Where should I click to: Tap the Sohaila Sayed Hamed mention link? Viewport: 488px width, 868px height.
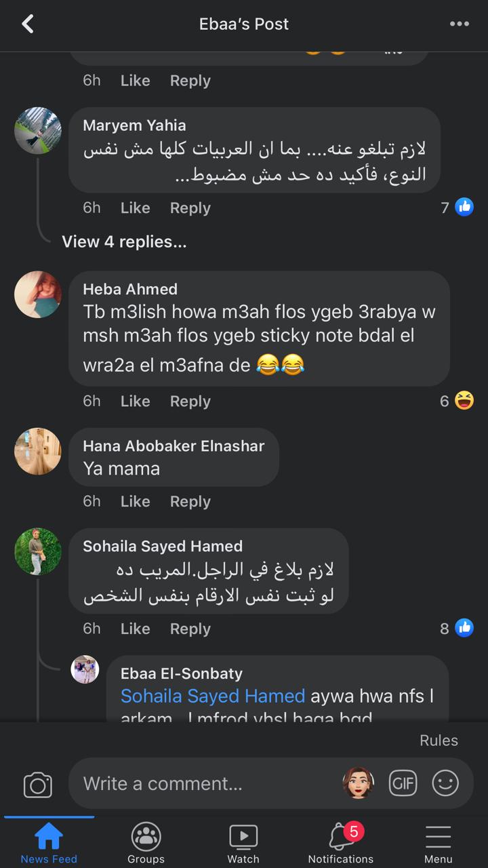pyautogui.click(x=213, y=696)
